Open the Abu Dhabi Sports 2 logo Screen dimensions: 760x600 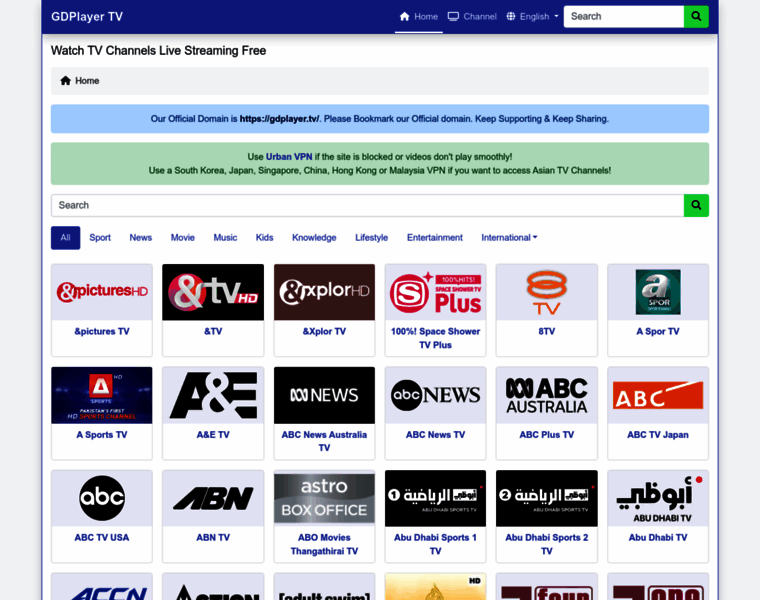click(547, 498)
